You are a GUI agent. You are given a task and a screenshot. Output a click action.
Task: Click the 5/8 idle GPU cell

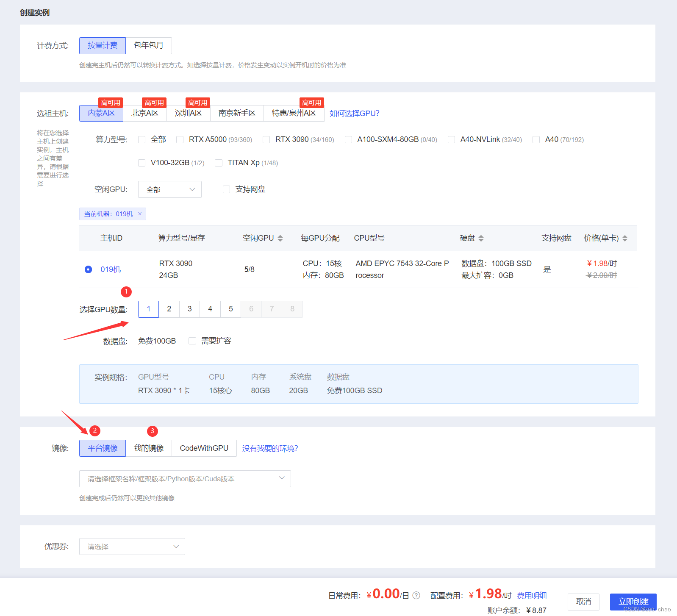[250, 269]
